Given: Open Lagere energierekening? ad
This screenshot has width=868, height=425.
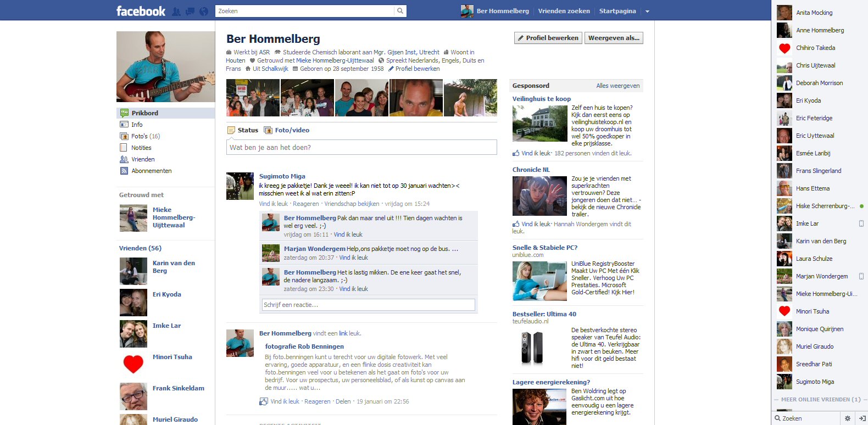Looking at the screenshot, I should (552, 382).
